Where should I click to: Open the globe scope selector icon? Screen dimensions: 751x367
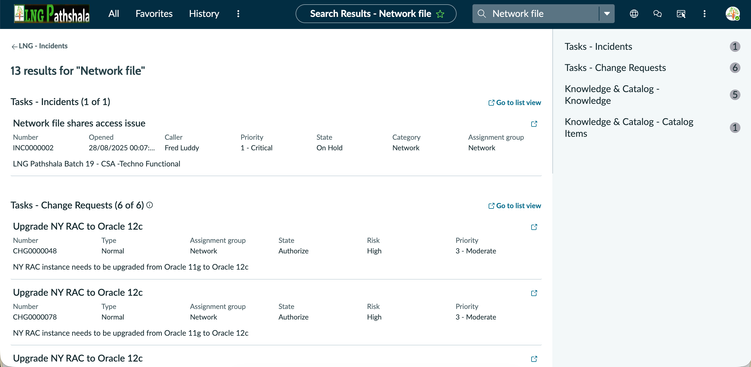click(634, 14)
